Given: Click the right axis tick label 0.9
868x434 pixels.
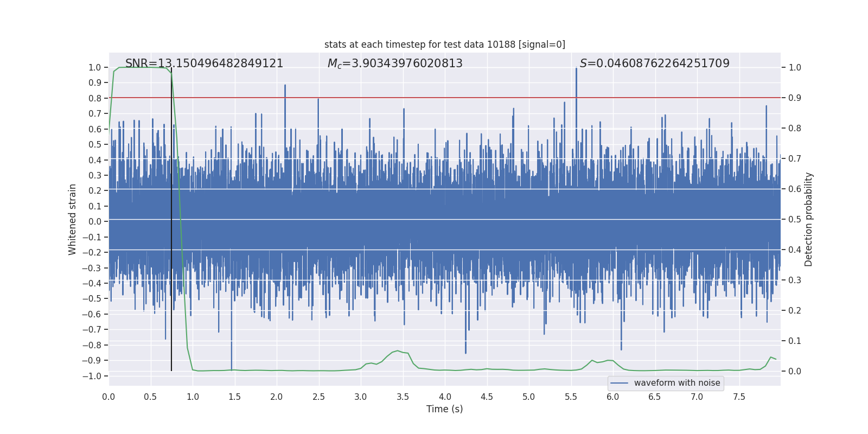Looking at the screenshot, I should click(795, 98).
